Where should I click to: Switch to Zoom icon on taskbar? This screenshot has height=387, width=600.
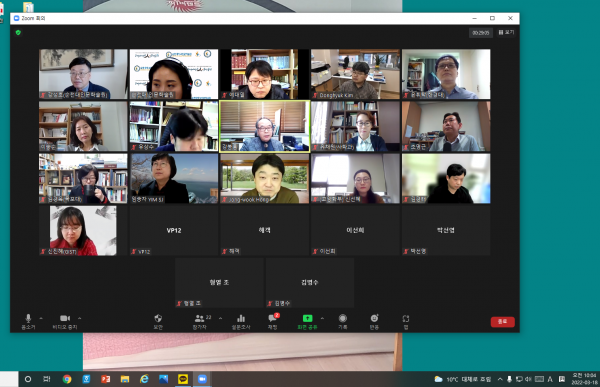[x=202, y=379]
